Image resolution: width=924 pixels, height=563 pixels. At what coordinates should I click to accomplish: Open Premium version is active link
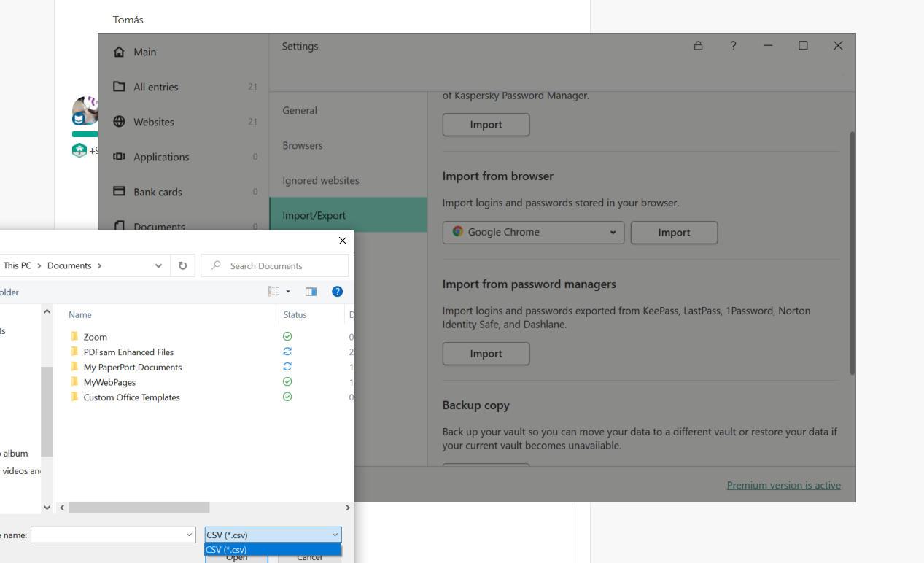pyautogui.click(x=783, y=485)
